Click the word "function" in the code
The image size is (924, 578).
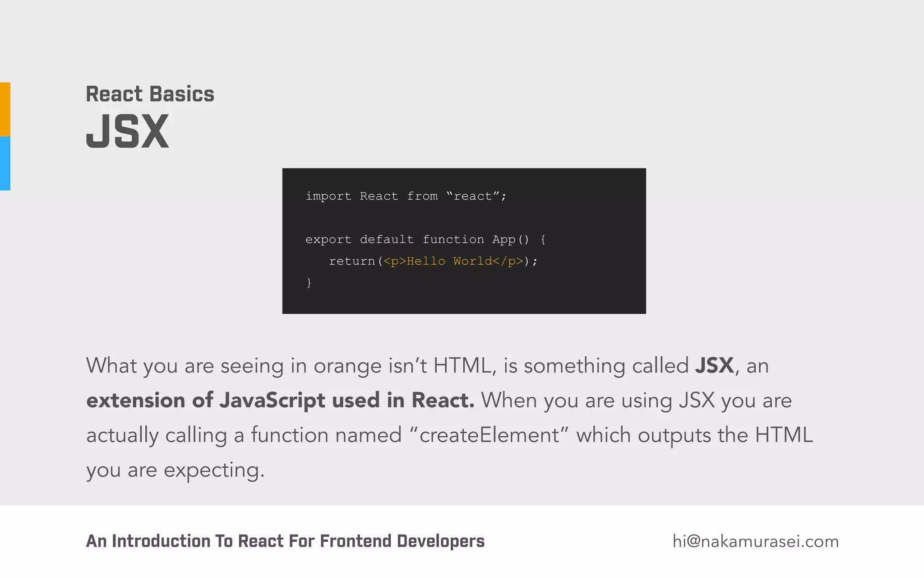(453, 239)
